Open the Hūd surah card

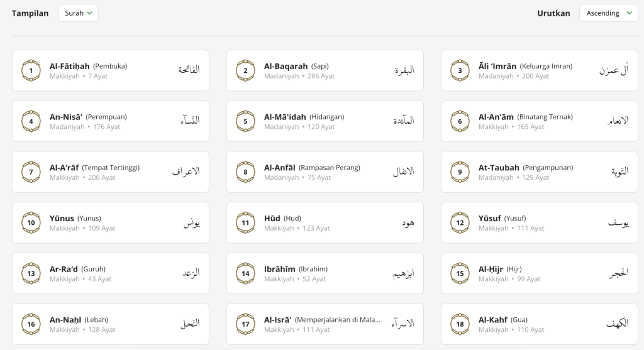point(325,223)
